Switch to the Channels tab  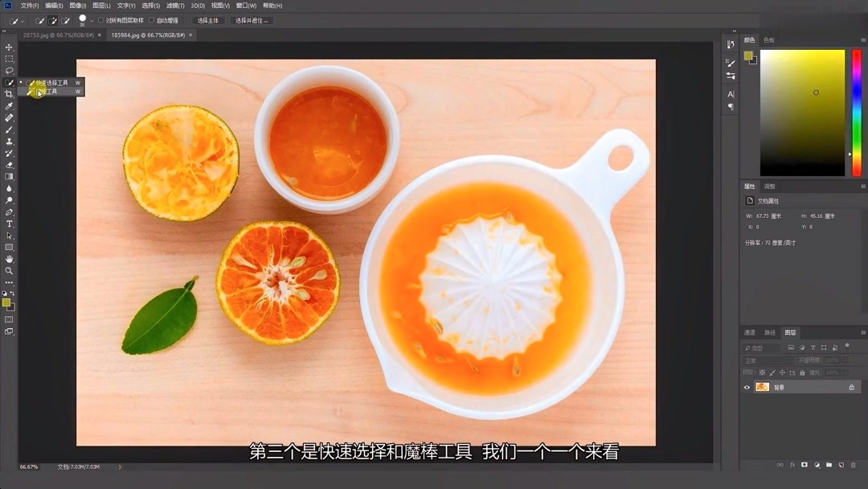[749, 332]
